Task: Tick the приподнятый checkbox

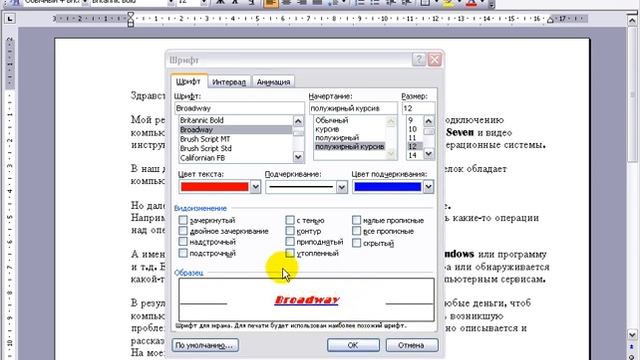Action: [x=290, y=242]
